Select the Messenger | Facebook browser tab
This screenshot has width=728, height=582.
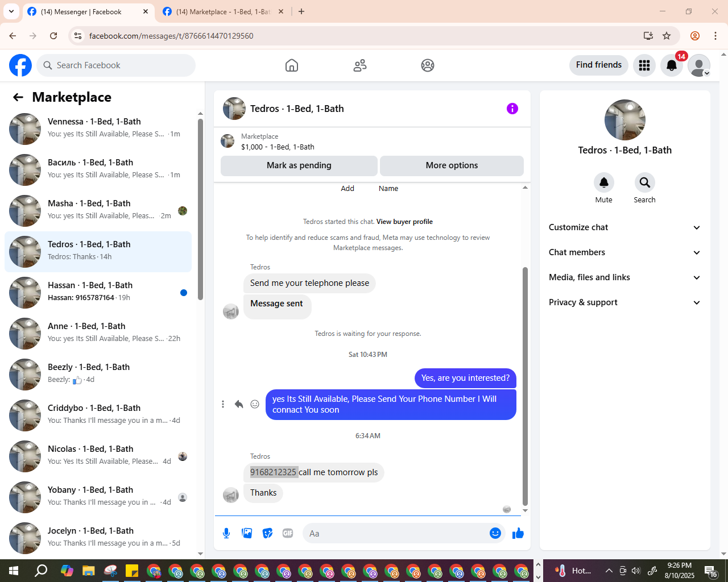point(88,11)
